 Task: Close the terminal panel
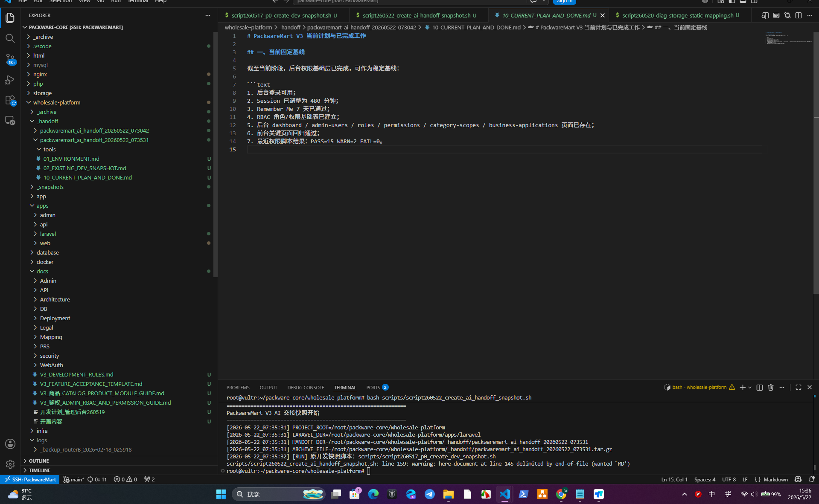pos(810,387)
